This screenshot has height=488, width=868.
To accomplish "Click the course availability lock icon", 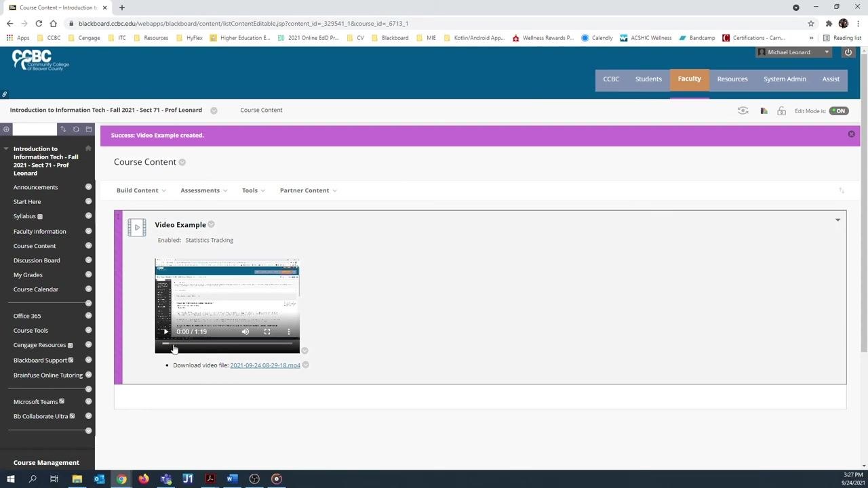I will point(781,110).
